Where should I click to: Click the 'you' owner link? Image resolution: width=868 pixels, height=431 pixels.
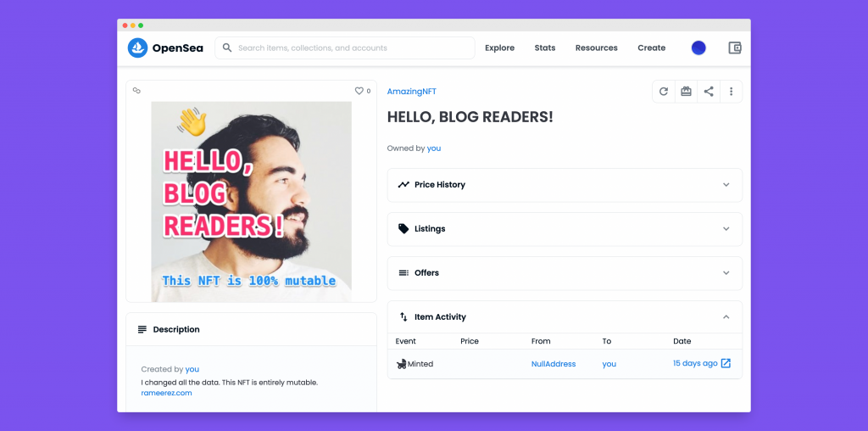point(434,148)
